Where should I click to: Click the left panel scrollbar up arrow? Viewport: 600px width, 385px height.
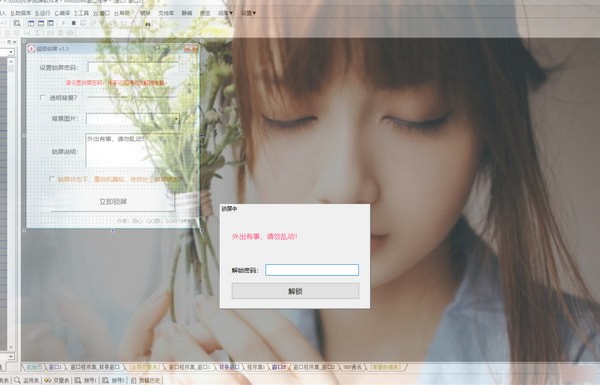(11, 61)
